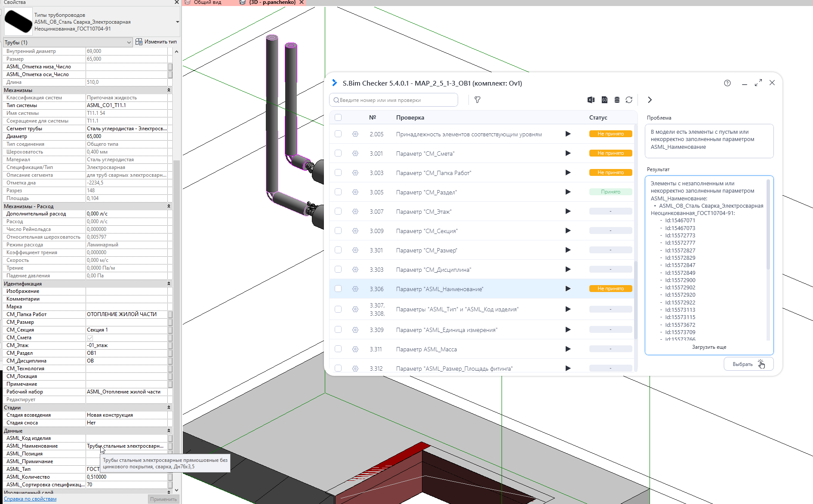This screenshot has height=504, width=813.
Task: Open the "Справка по свойствам" link
Action: [x=30, y=499]
